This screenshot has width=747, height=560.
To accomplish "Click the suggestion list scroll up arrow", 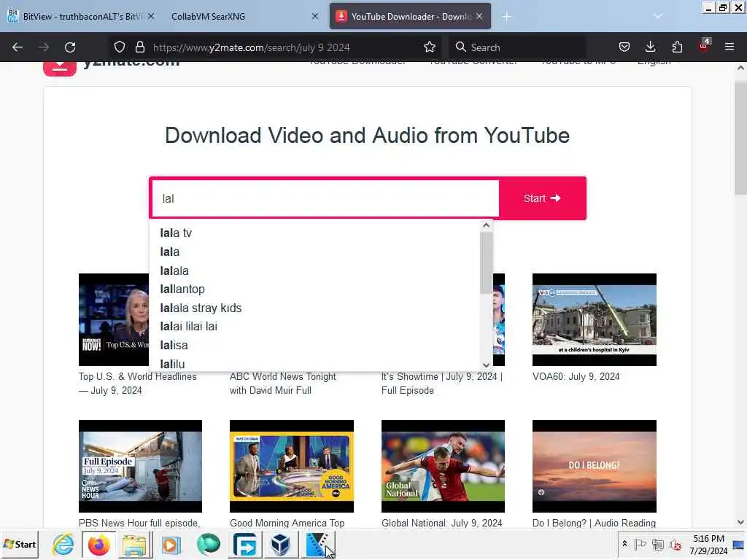I will pos(486,225).
